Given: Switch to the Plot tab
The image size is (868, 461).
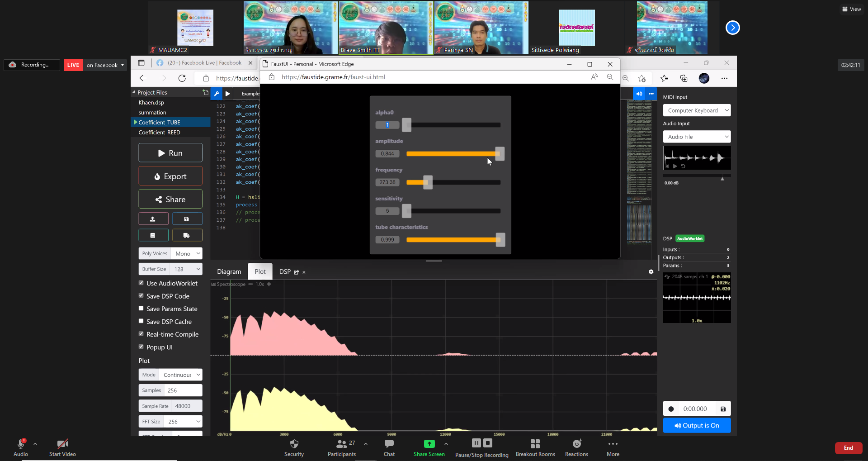Looking at the screenshot, I should pyautogui.click(x=260, y=272).
